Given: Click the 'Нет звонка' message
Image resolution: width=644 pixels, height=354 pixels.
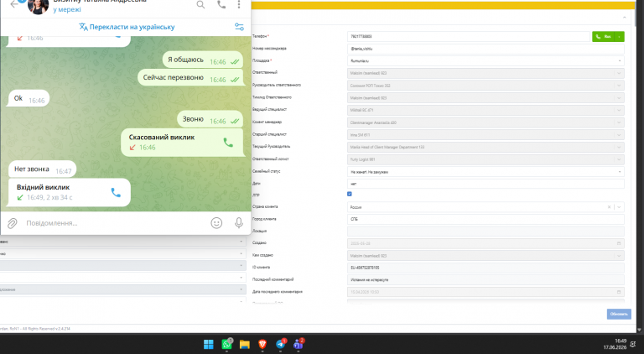Looking at the screenshot, I should point(42,169).
